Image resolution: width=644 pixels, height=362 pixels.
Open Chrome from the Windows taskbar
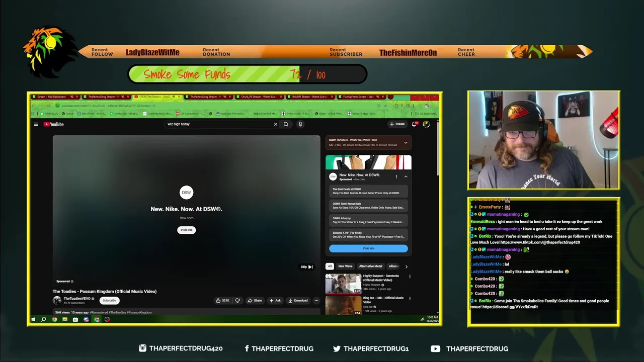coord(54,319)
